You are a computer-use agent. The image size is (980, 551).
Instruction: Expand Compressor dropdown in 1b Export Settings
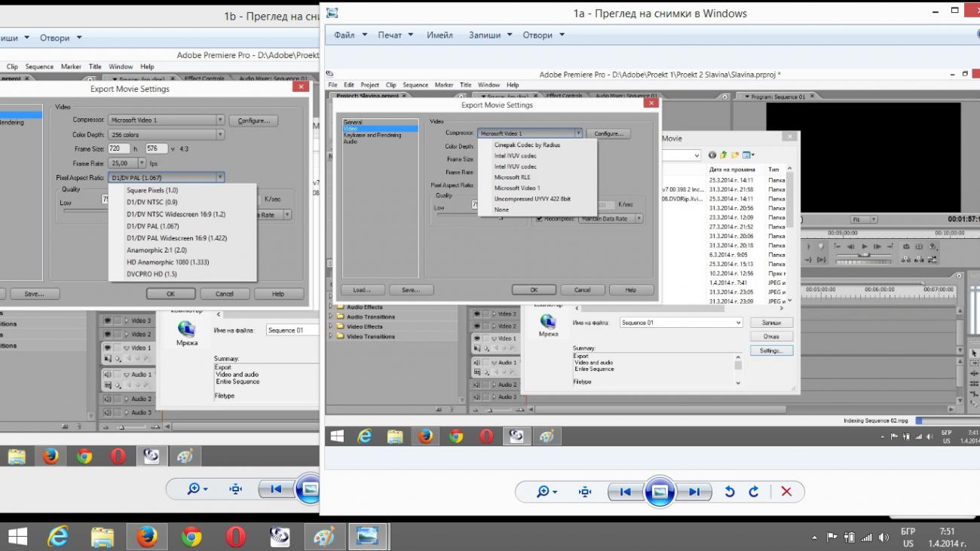tap(220, 120)
